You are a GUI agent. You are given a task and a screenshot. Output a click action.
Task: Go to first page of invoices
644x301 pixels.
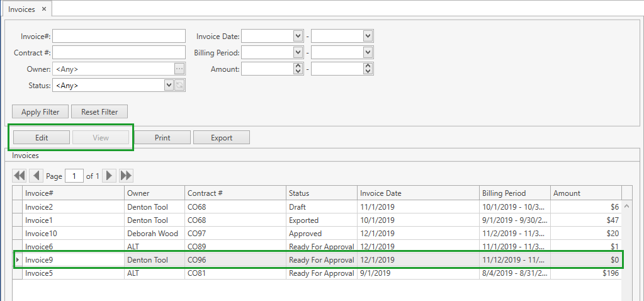[x=20, y=176]
